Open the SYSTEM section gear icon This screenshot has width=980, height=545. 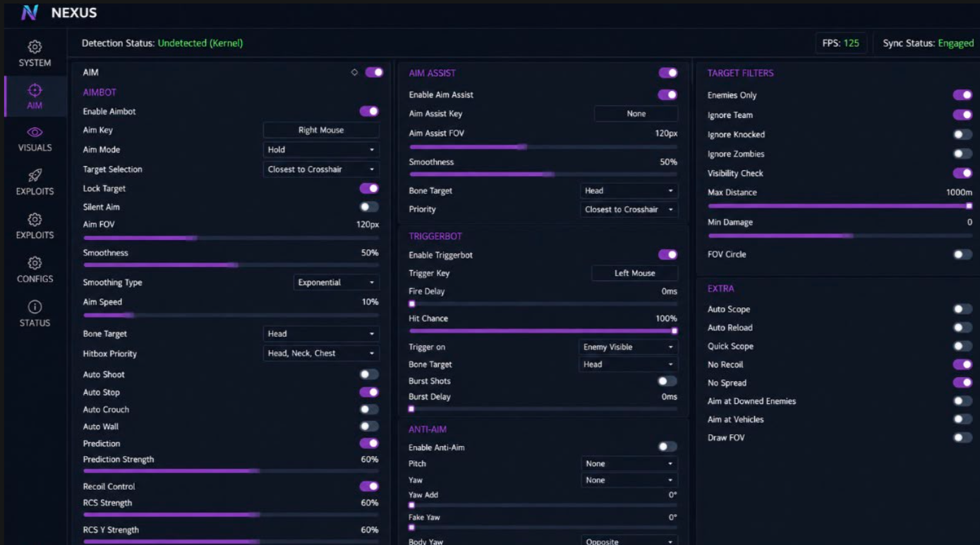[x=34, y=47]
